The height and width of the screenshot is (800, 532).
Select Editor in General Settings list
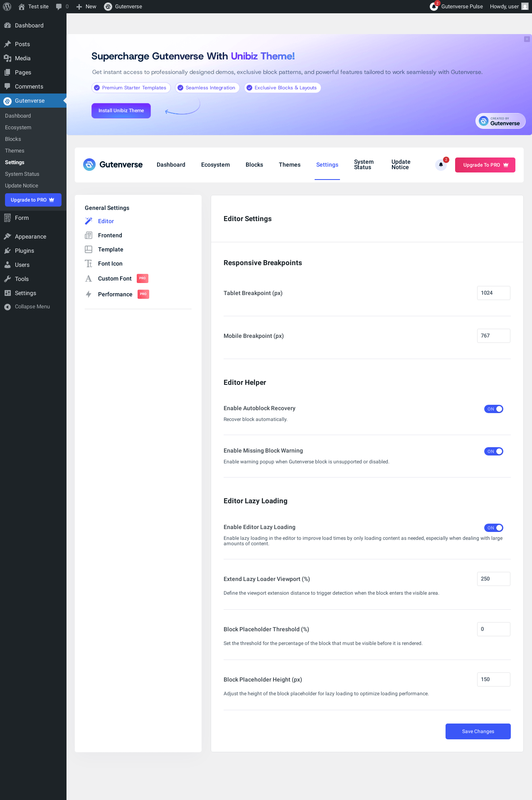(x=106, y=221)
